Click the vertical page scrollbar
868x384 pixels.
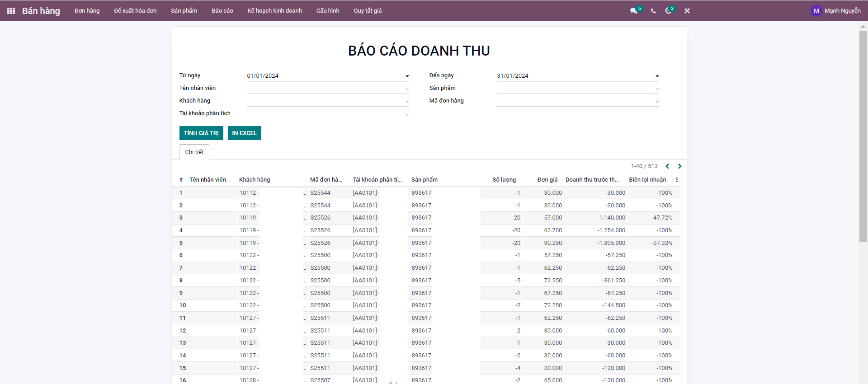coord(863,136)
